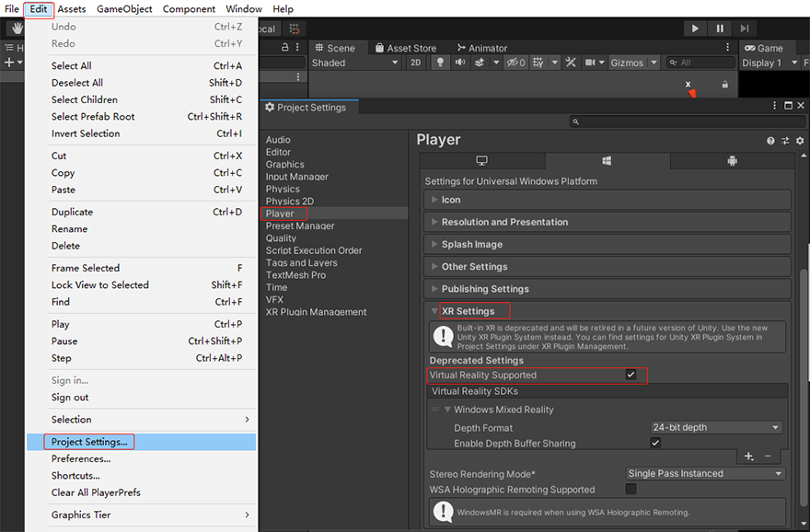
Task: Open the Stereo Rendering Mode dropdown
Action: (705, 473)
